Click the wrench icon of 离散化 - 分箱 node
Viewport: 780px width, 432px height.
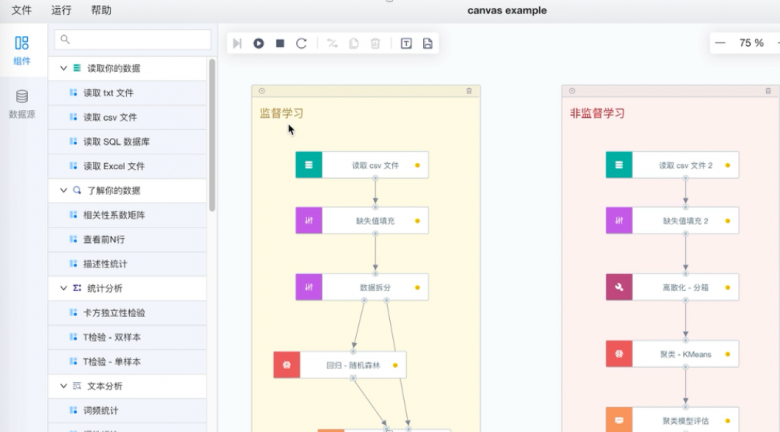pos(619,287)
